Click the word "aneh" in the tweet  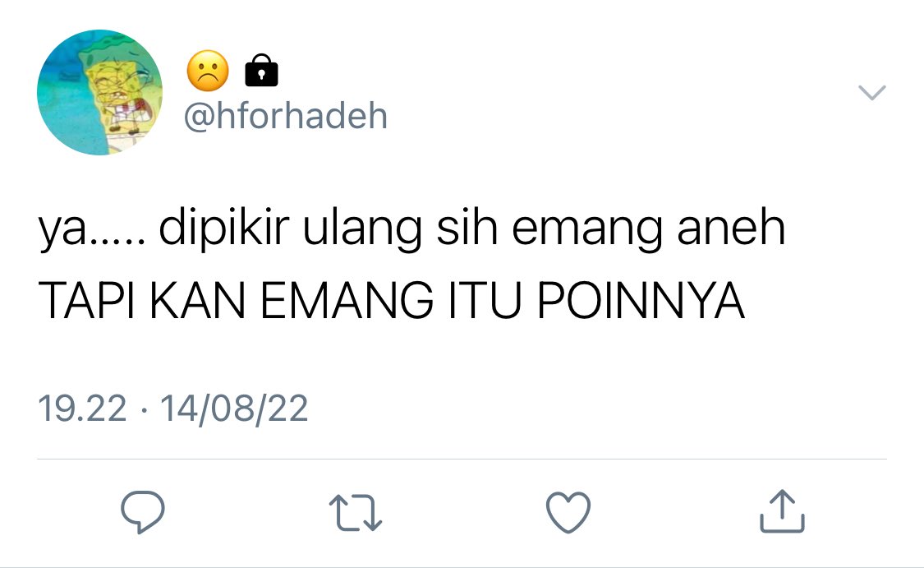(731, 228)
